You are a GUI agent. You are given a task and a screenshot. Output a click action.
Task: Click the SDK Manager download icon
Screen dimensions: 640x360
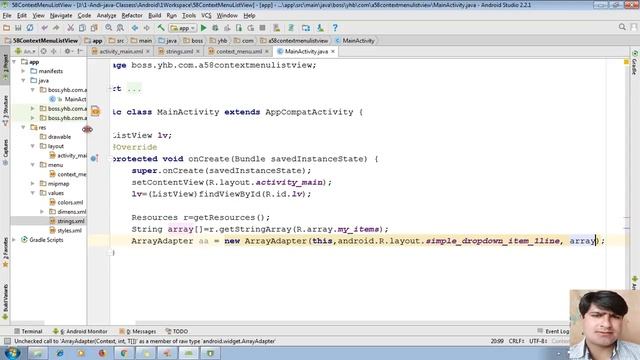click(320, 28)
